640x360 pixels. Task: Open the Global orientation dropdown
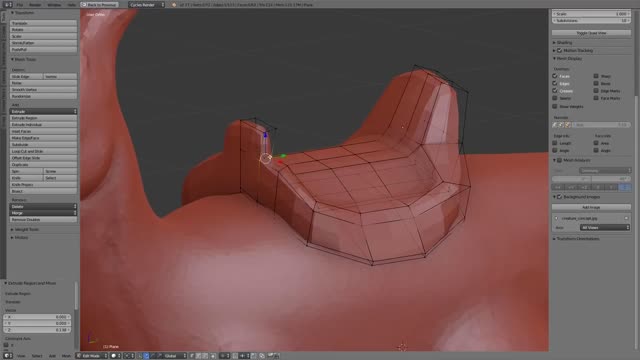point(176,356)
